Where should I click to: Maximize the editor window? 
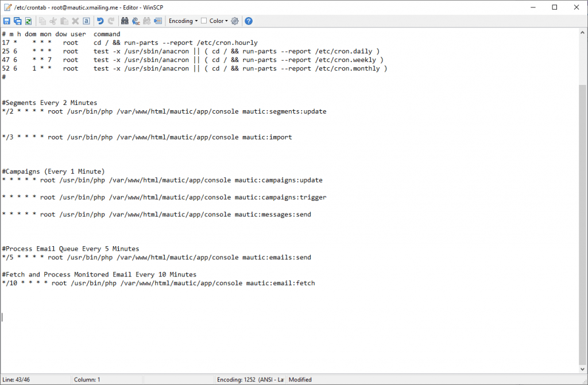[x=555, y=7]
